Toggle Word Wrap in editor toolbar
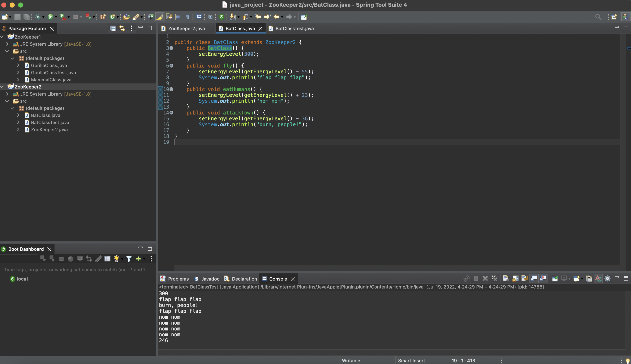 click(x=169, y=17)
